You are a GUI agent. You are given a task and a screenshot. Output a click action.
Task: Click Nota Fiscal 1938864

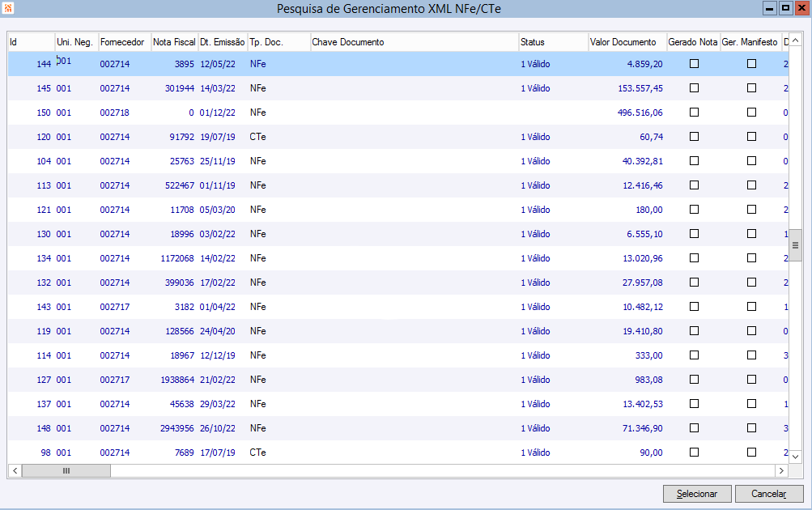[177, 380]
